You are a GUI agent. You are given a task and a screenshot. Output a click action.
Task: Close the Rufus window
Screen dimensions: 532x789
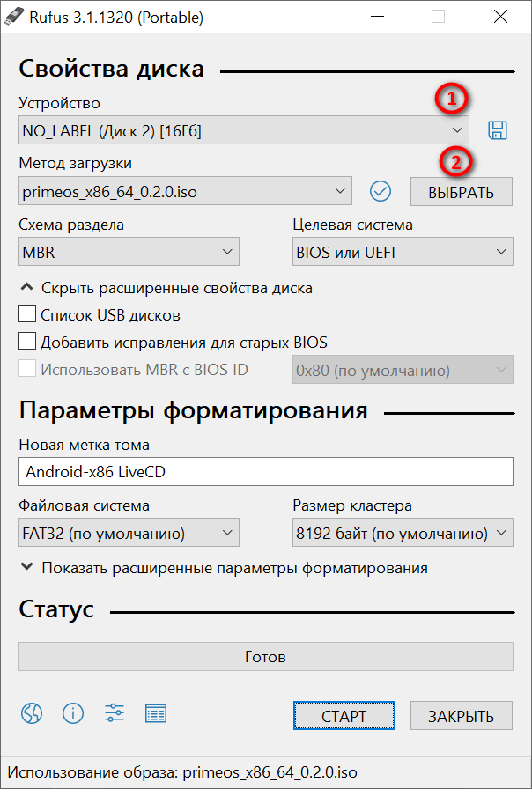[501, 17]
